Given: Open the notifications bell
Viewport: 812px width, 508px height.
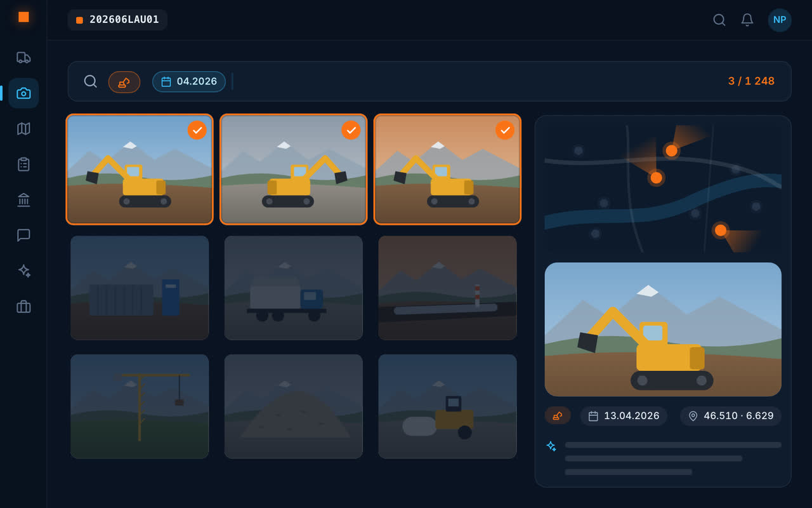Looking at the screenshot, I should (747, 20).
